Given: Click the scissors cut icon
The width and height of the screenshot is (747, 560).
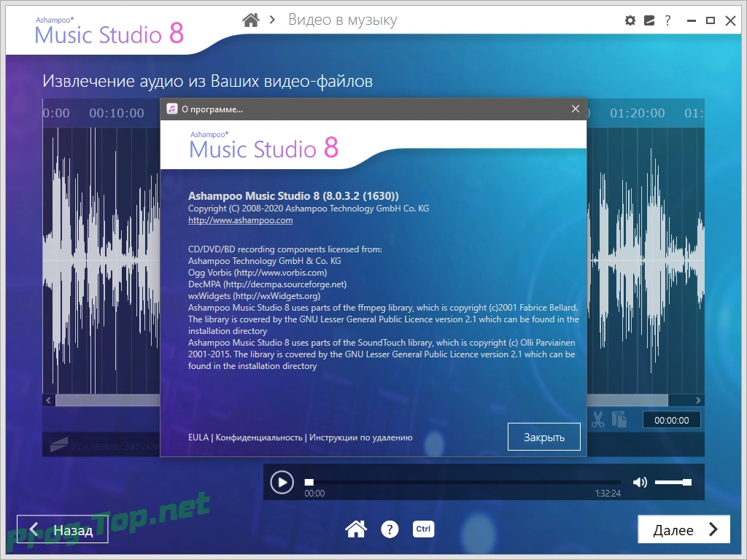Looking at the screenshot, I should pos(597,419).
